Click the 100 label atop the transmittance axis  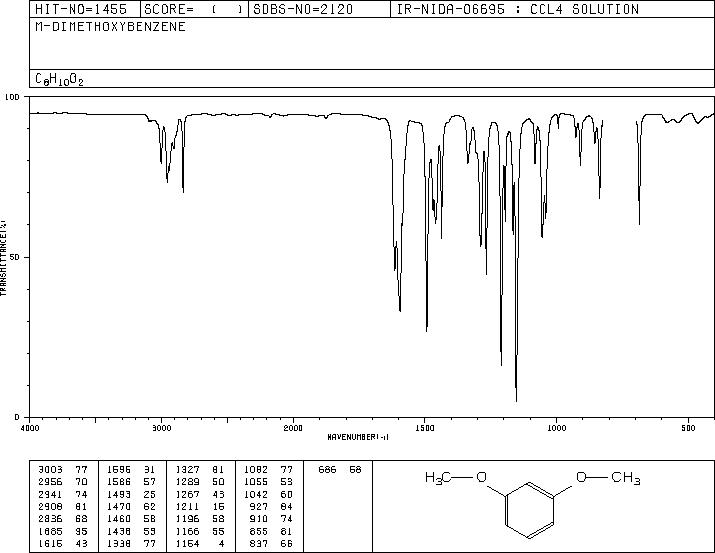click(12, 97)
